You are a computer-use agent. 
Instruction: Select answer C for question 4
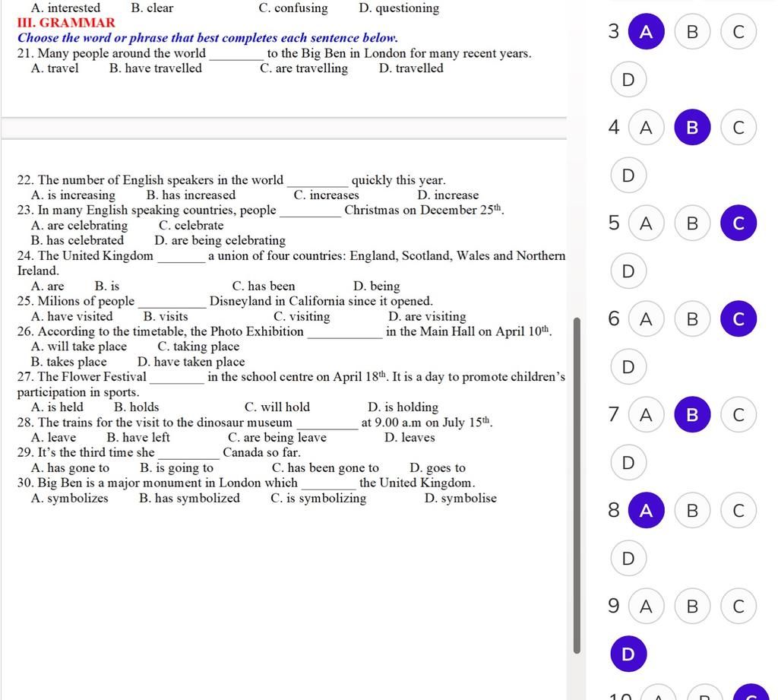tap(738, 127)
